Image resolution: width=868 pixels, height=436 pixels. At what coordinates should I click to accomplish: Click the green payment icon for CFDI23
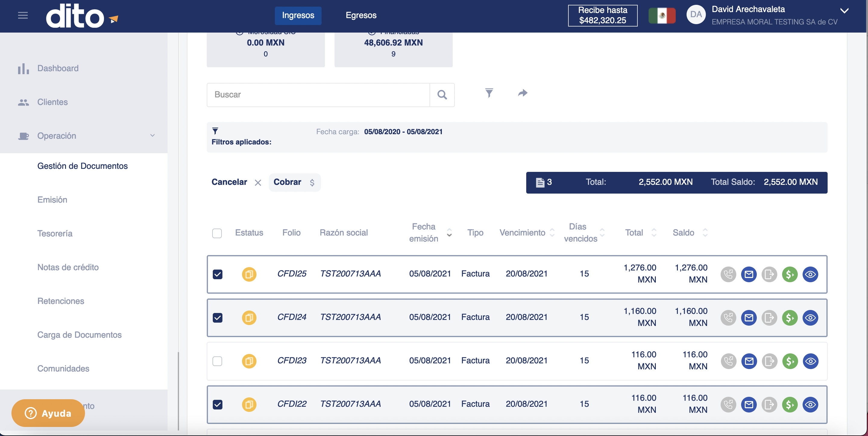pos(790,361)
